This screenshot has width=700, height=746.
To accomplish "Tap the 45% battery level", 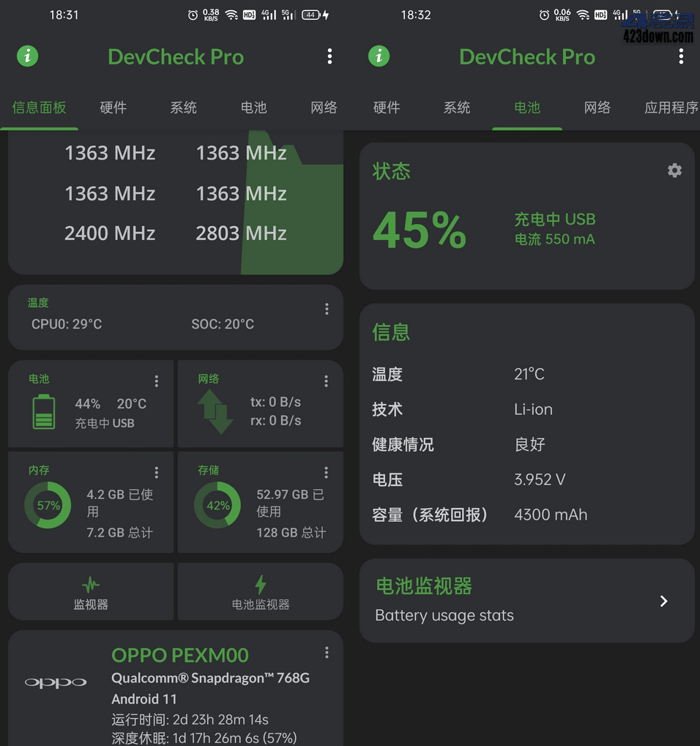I will click(420, 231).
